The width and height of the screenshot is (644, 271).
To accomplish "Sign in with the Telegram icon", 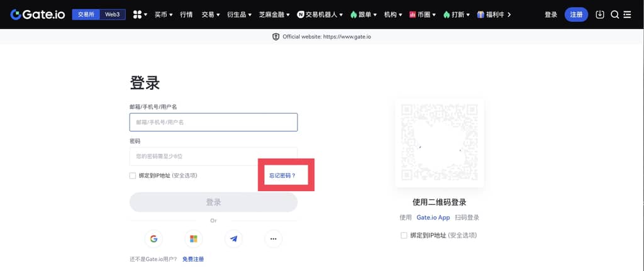I will tap(233, 238).
